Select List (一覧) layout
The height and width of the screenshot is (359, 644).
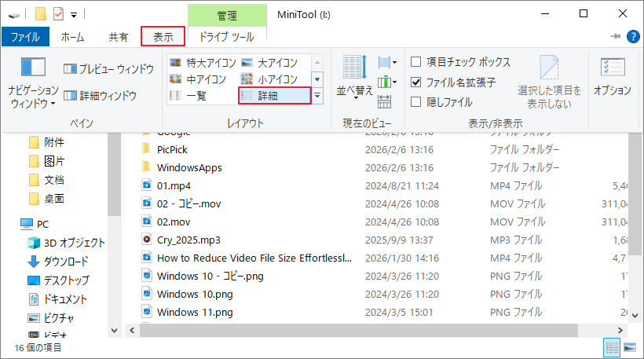pyautogui.click(x=188, y=96)
